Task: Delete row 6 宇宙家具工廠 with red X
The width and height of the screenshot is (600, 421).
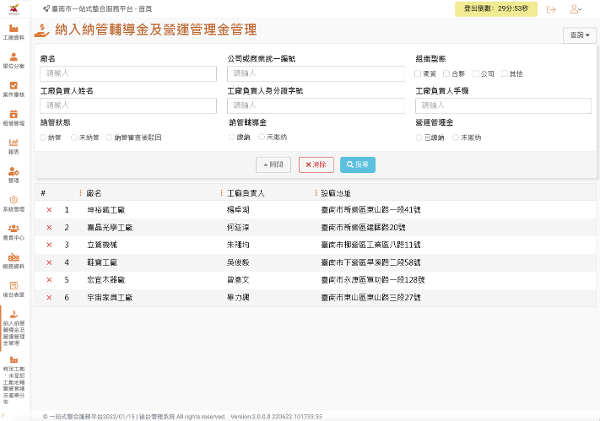Action: pos(49,297)
